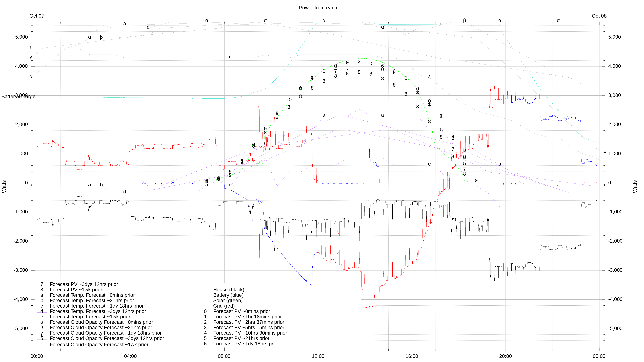Viewport: 644px width, 362px height.
Task: Click the left 5,000 y-axis label
Action: click(x=22, y=37)
